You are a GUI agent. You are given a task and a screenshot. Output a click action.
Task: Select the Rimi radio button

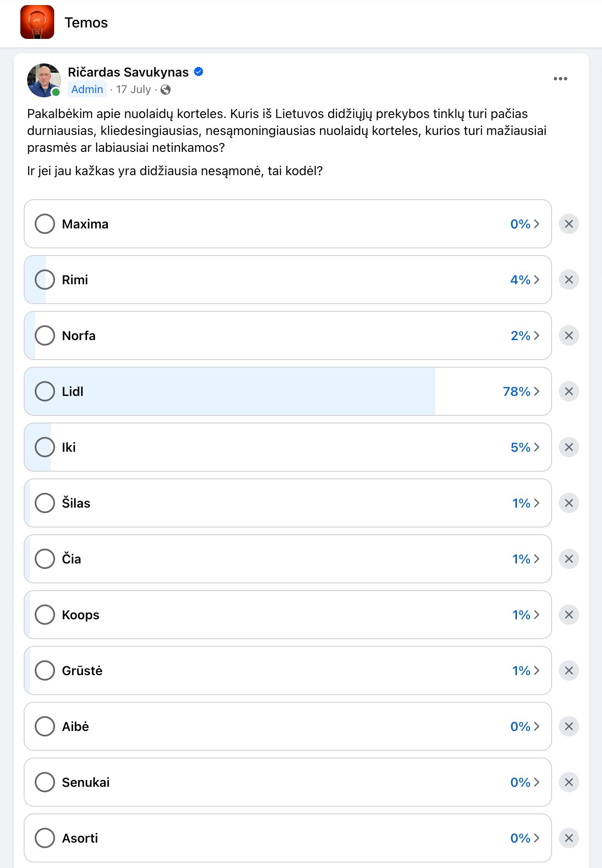tap(45, 280)
